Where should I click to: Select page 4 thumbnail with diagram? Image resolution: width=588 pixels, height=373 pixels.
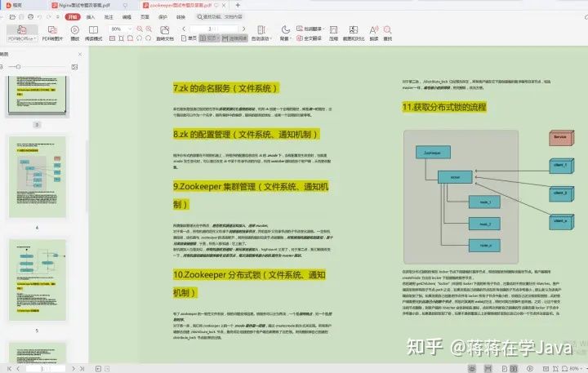point(38,177)
